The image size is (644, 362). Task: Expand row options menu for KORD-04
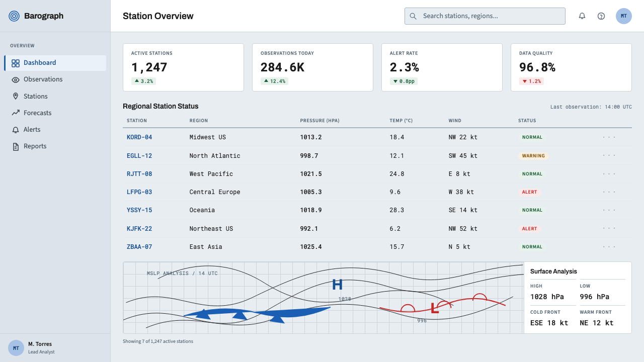point(609,137)
